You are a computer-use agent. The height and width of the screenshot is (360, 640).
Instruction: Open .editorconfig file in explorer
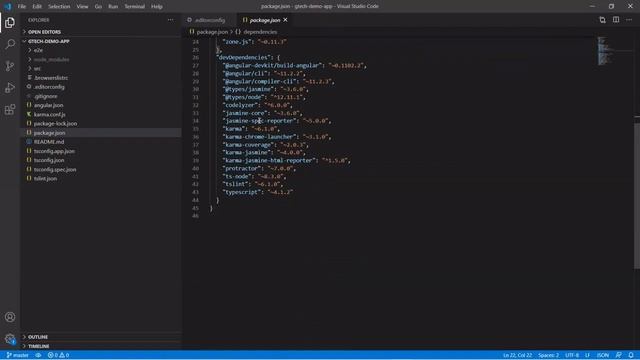[x=49, y=87]
